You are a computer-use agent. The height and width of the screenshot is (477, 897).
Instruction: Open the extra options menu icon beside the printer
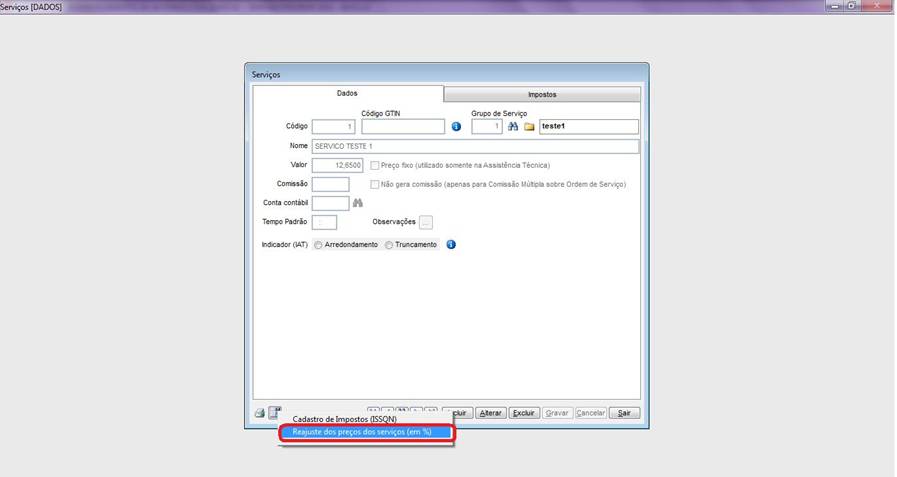pos(275,412)
